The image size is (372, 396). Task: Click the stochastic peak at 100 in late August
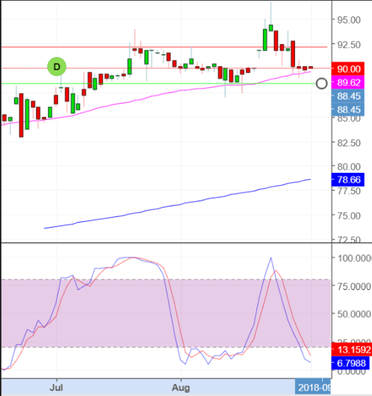tap(271, 258)
